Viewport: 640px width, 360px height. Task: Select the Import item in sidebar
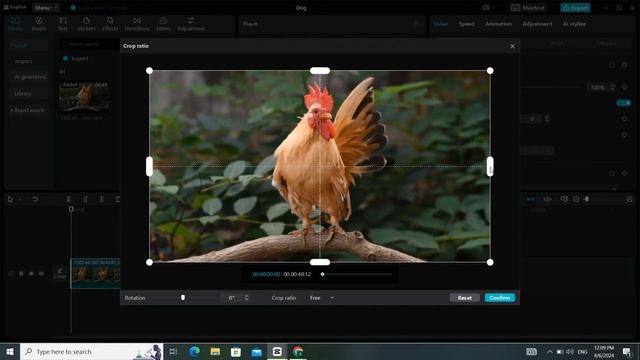(23, 61)
